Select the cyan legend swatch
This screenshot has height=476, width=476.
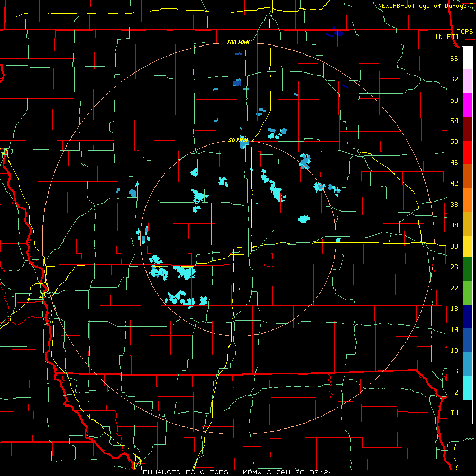click(x=467, y=388)
